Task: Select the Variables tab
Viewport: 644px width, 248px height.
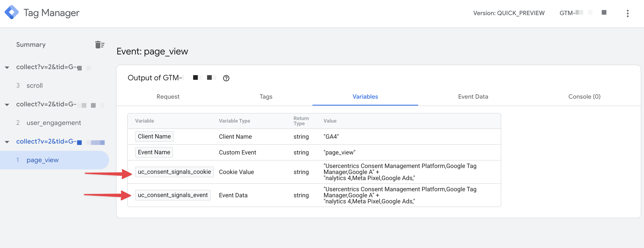Action: [x=365, y=97]
